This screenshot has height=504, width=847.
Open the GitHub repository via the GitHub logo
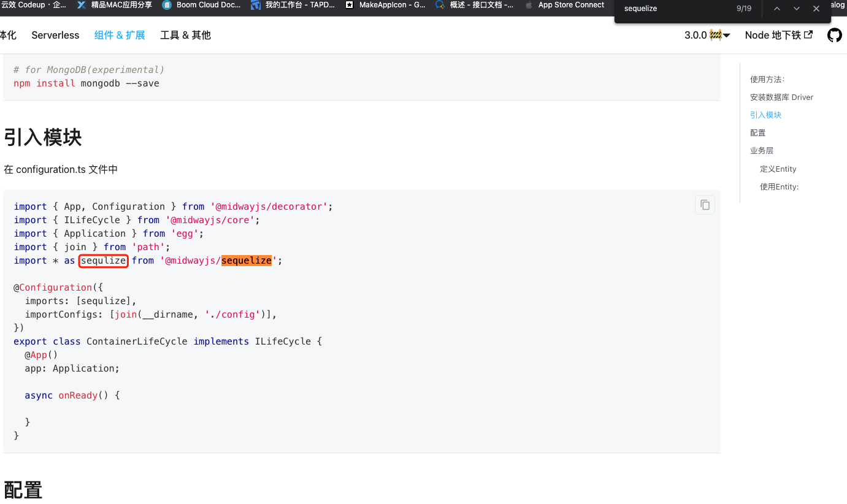(x=834, y=35)
